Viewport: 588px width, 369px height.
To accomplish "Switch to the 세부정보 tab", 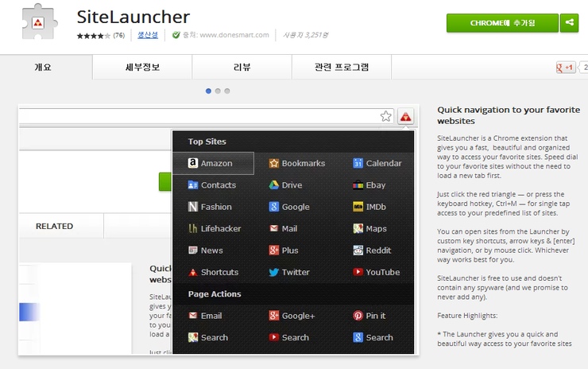I will (142, 68).
